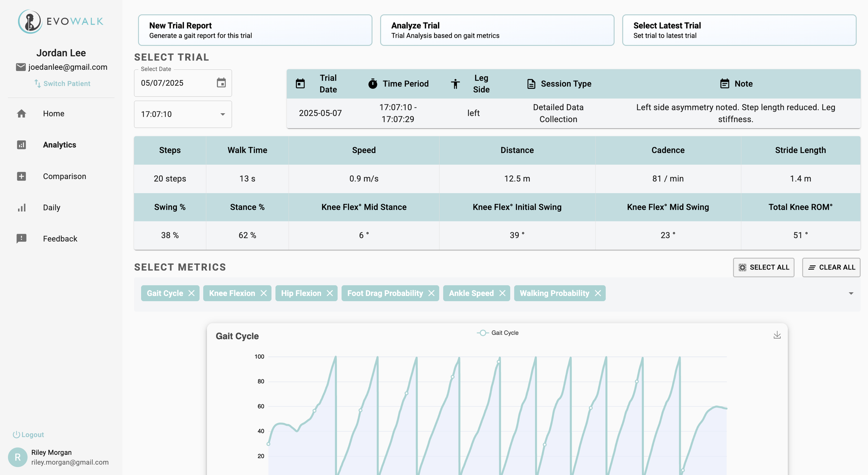Go to the Comparison page

point(64,176)
